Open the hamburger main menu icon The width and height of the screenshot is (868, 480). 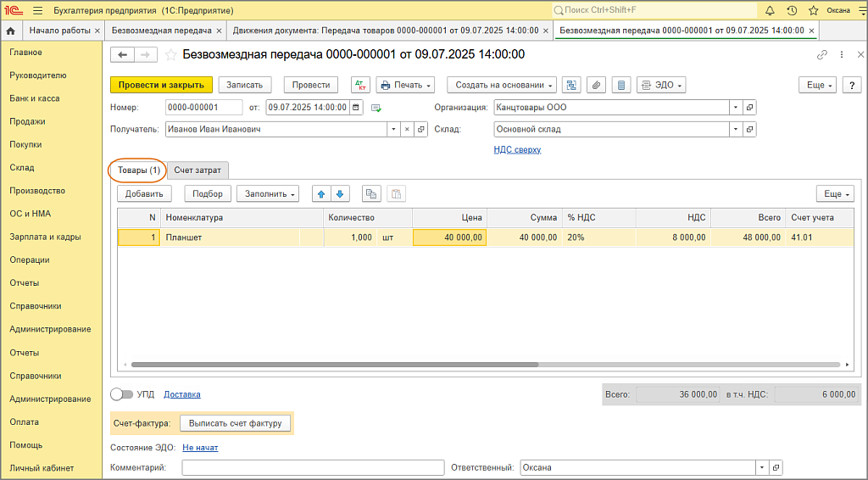37,10
